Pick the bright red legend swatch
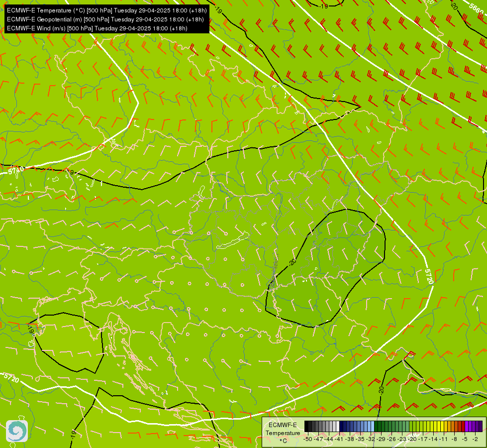487x448 pixels. click(463, 426)
